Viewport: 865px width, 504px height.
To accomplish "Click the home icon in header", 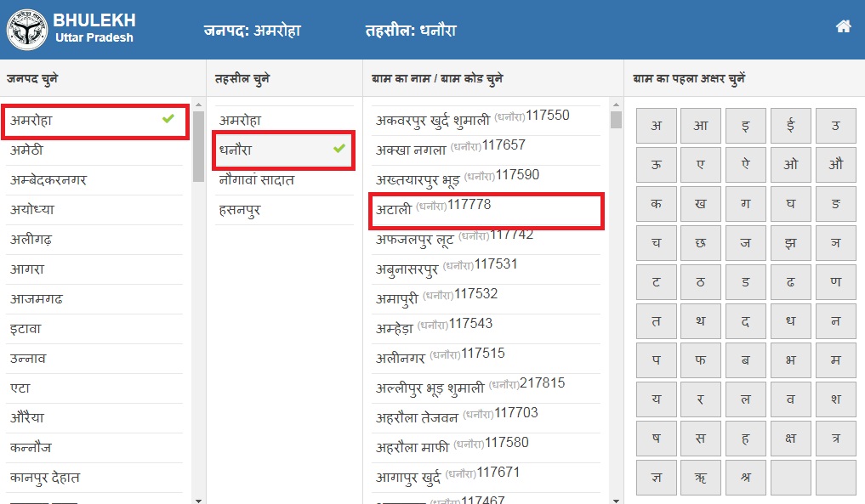I will click(842, 26).
